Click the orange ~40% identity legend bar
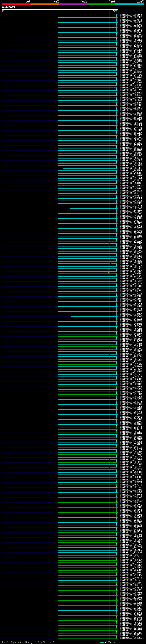This screenshot has width=146, height=644. pos(45,4)
